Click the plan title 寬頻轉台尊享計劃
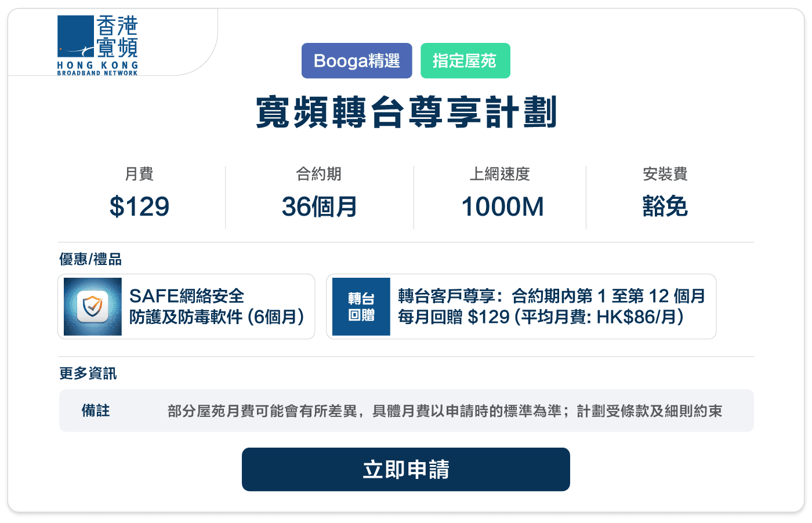 coord(406,112)
